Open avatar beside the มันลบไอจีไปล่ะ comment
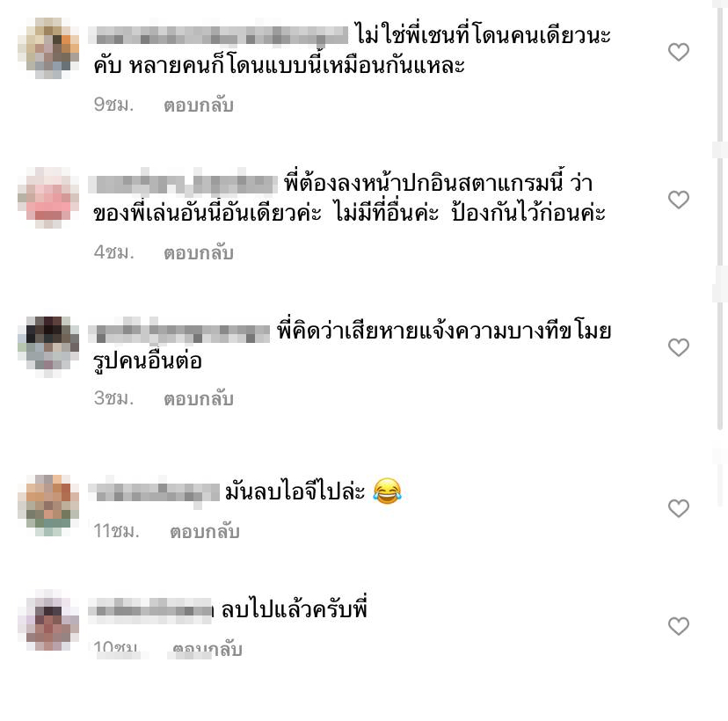 (48, 506)
